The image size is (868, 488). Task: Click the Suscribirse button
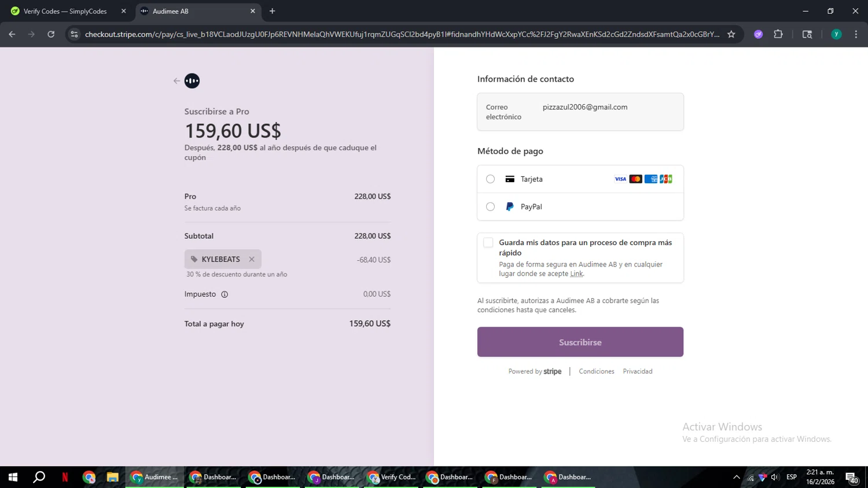tap(580, 342)
